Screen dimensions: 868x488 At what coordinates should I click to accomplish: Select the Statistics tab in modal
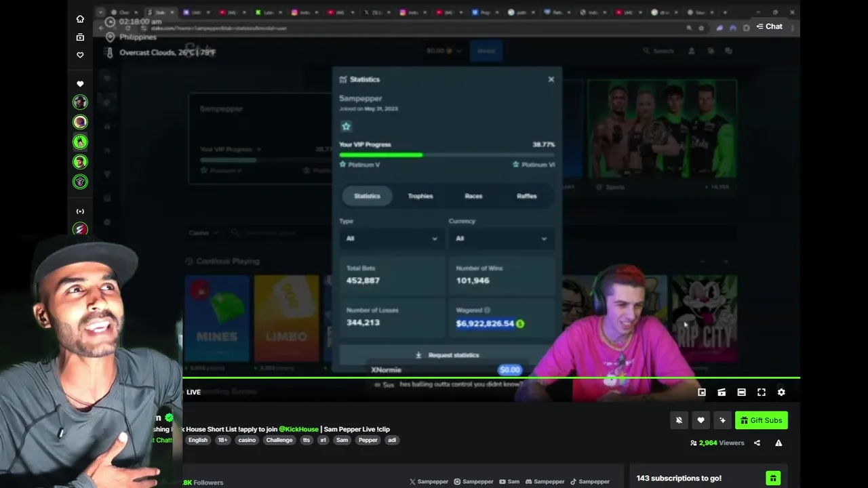pos(367,196)
